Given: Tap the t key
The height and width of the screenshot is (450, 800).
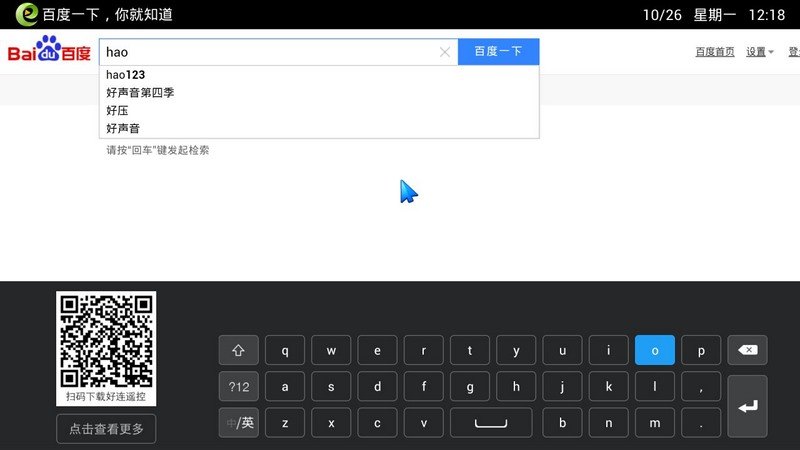Looking at the screenshot, I should tap(470, 350).
